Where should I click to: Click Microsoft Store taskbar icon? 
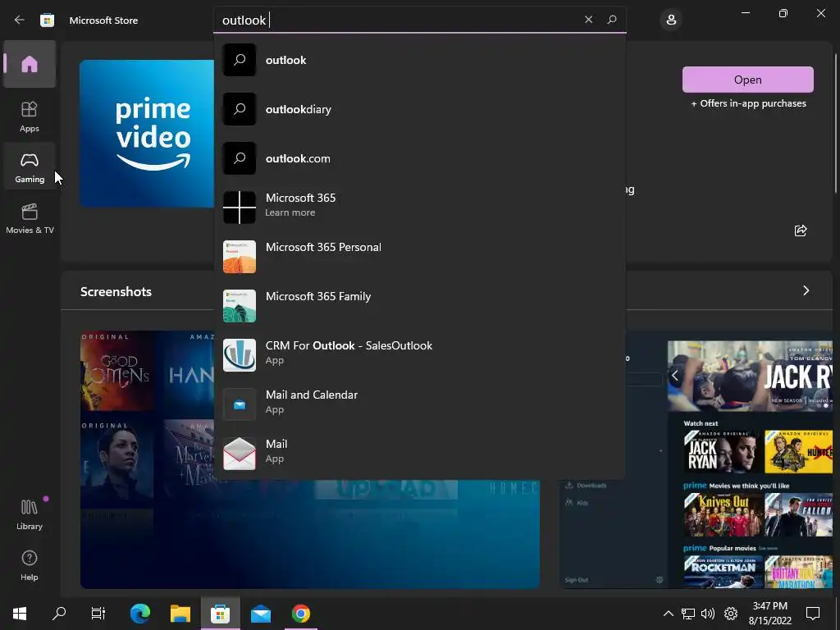220,614
